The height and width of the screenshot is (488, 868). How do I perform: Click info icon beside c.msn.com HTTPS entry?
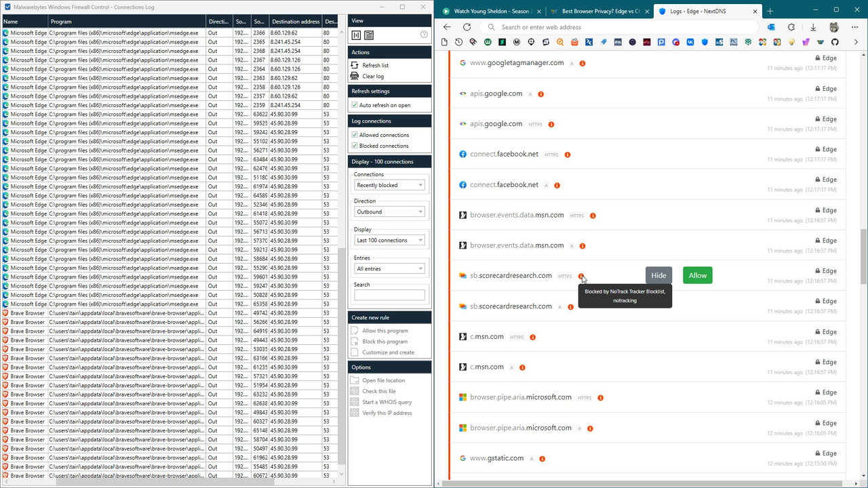click(533, 337)
